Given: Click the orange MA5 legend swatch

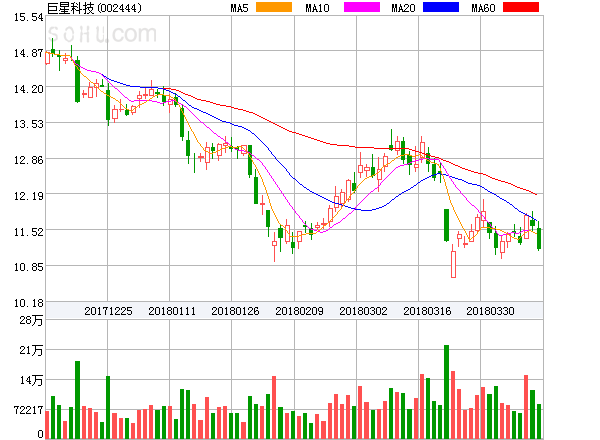Looking at the screenshot, I should tap(274, 7).
